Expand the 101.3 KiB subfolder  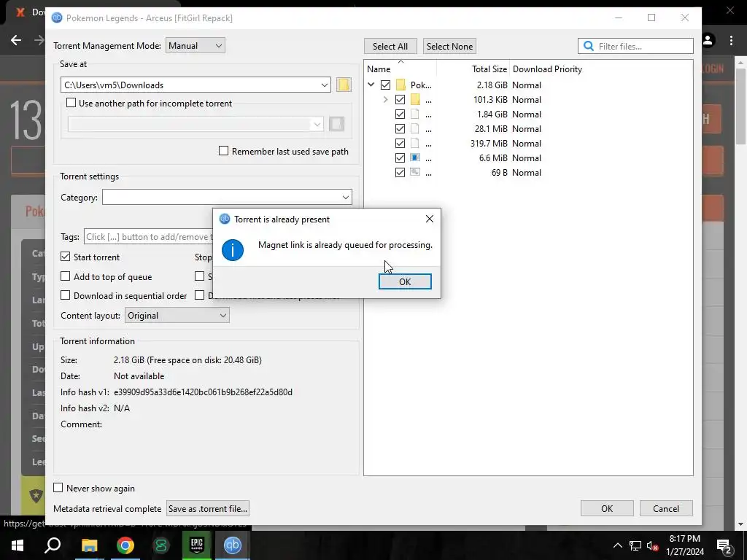pyautogui.click(x=385, y=99)
